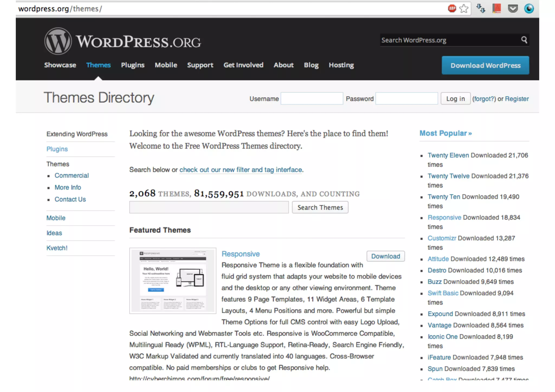
Task: Save page with the Pocket extension icon
Action: coord(513,9)
